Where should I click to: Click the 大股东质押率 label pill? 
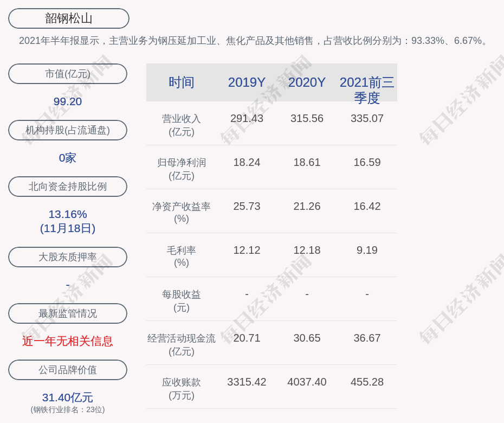(x=68, y=257)
